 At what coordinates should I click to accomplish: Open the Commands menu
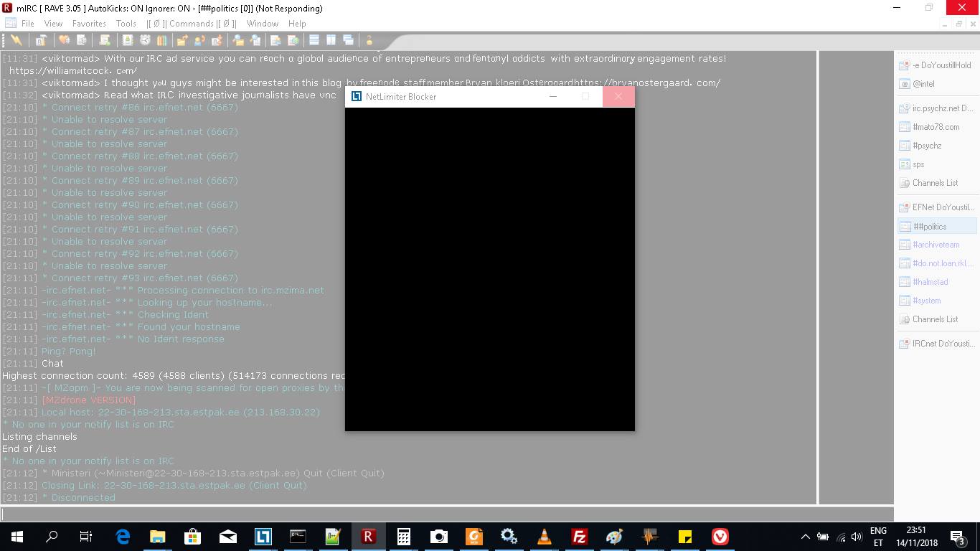pos(192,24)
